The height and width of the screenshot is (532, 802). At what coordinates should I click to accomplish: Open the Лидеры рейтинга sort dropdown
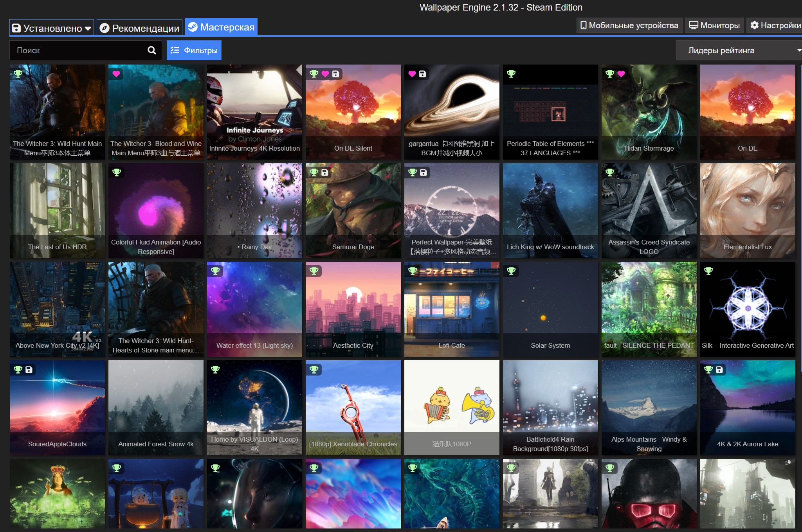pos(739,50)
